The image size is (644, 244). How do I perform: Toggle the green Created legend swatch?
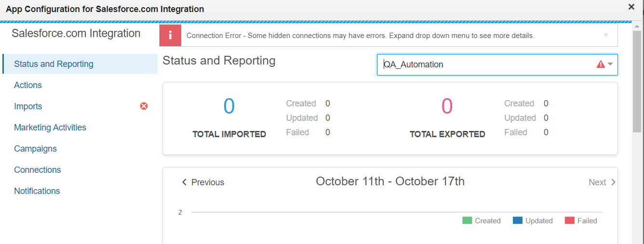coord(467,221)
